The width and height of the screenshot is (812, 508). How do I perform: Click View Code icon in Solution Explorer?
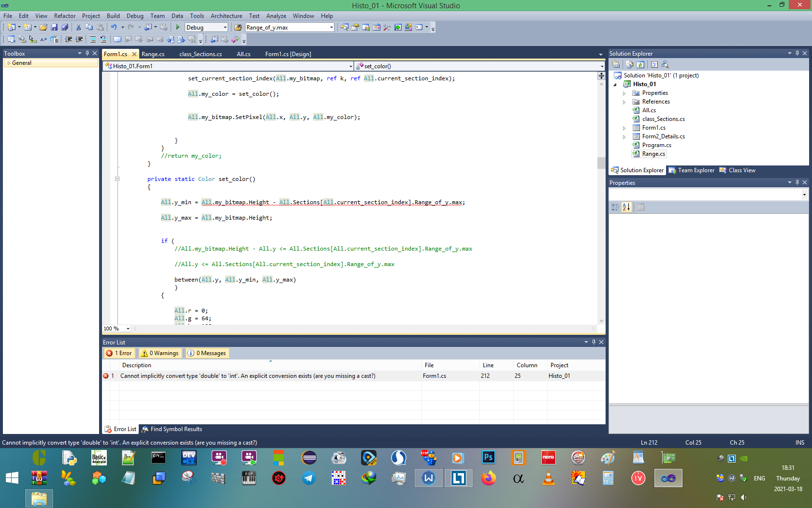click(654, 64)
